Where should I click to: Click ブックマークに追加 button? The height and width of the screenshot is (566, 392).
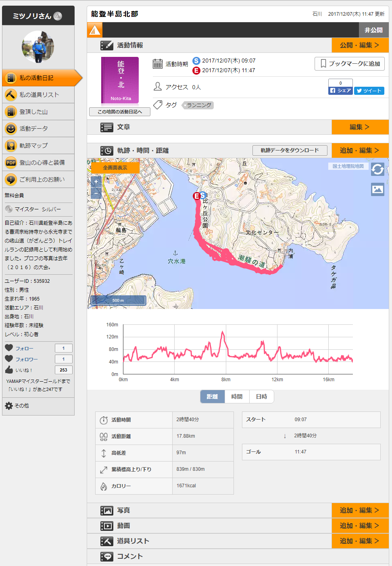pyautogui.click(x=349, y=64)
